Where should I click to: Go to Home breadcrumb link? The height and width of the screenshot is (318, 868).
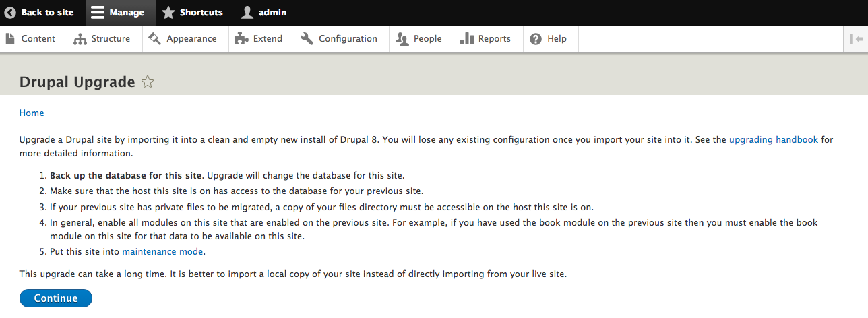point(32,113)
